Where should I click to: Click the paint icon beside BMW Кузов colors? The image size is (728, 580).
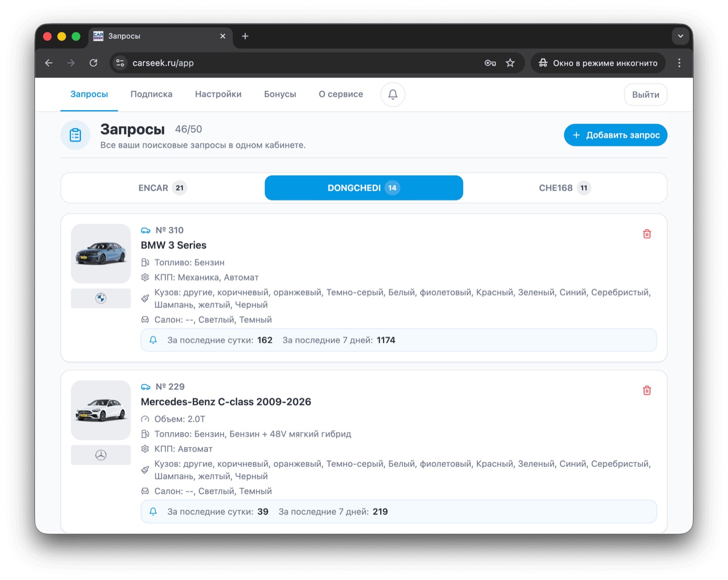(x=145, y=299)
